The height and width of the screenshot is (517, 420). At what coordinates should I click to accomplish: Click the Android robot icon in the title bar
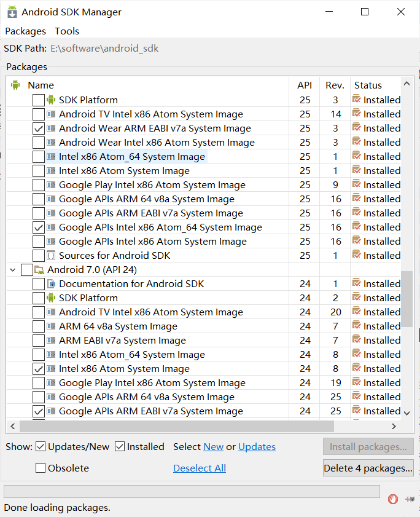click(12, 12)
